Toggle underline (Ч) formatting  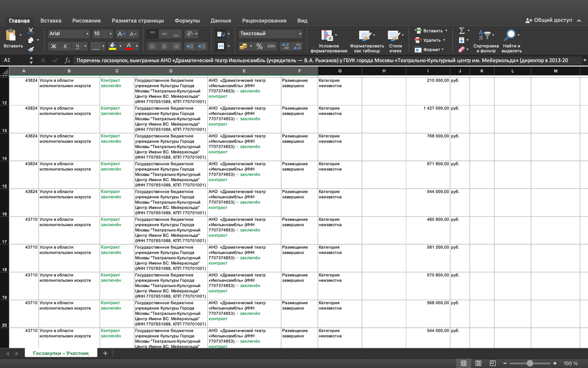pyautogui.click(x=77, y=46)
